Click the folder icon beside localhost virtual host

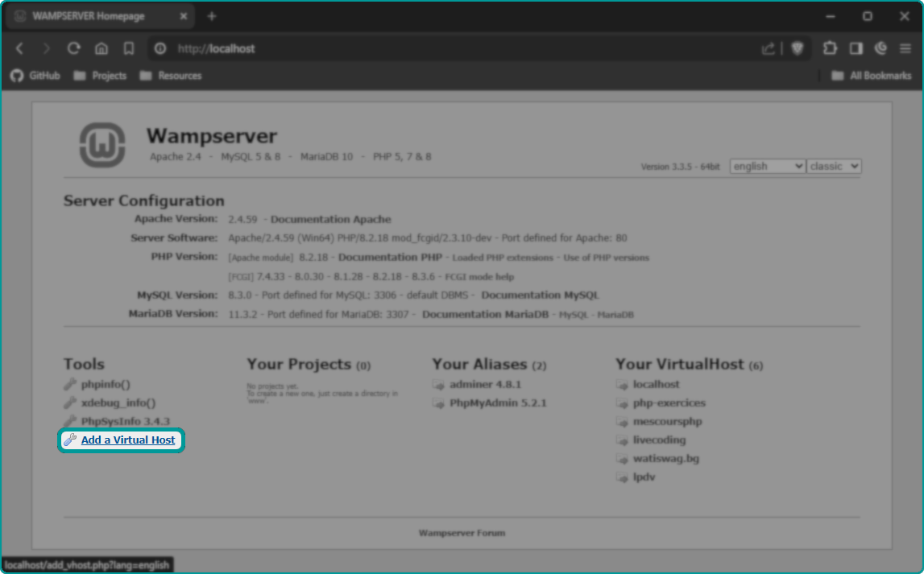(x=622, y=385)
